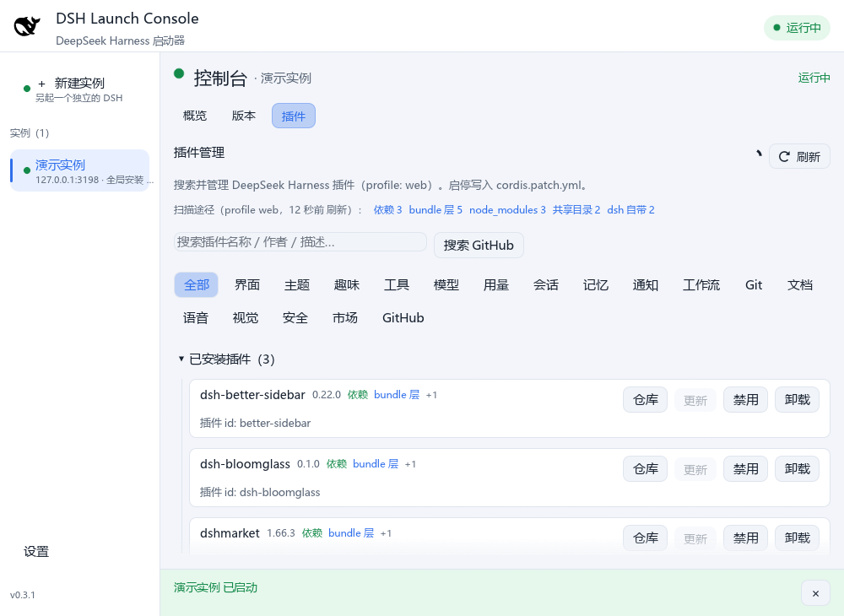Open the bundle 层 5 scan path link

click(436, 210)
